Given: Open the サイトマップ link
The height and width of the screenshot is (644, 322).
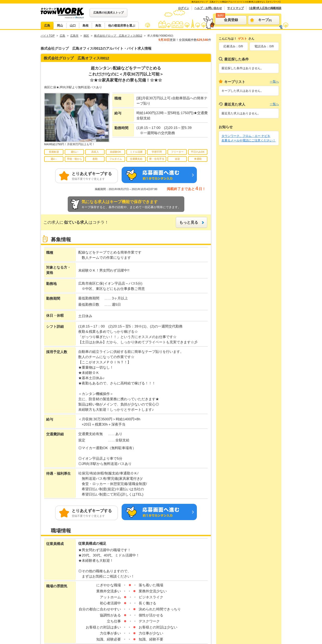Looking at the screenshot, I should click(235, 8).
